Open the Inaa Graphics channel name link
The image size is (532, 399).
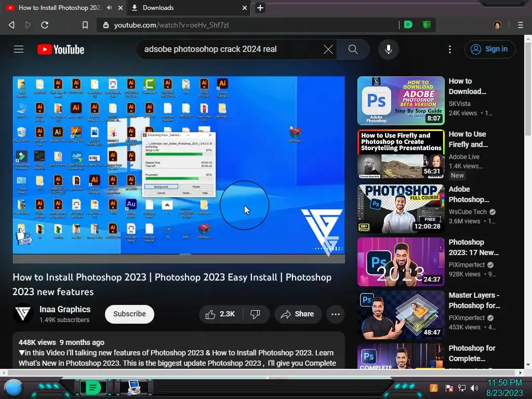(65, 310)
